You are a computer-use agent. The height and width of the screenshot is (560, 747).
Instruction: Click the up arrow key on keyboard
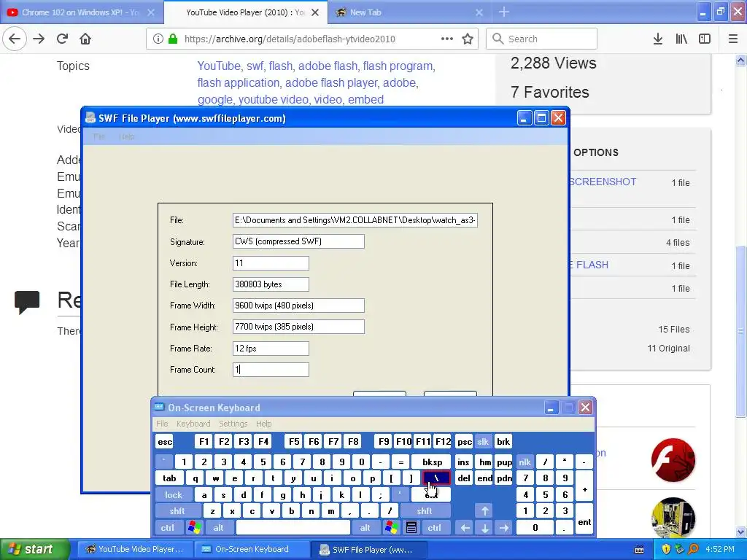click(x=485, y=511)
